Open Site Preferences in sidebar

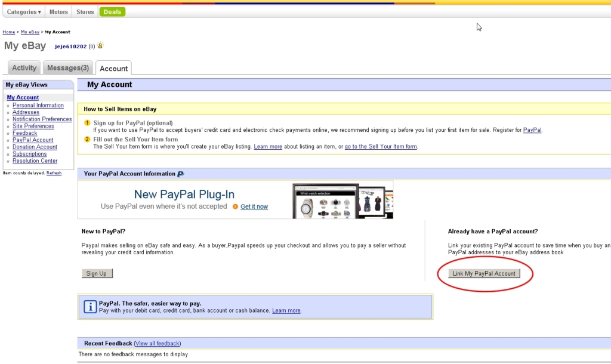pyautogui.click(x=33, y=127)
